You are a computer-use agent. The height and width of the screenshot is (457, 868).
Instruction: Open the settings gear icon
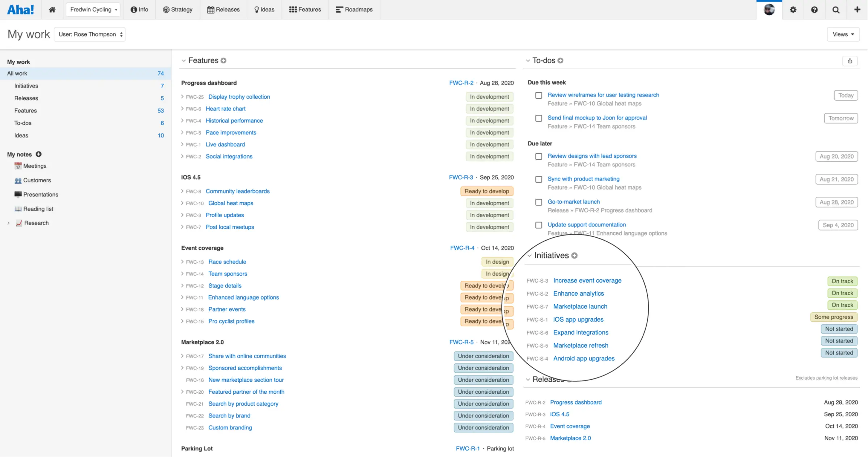[793, 9]
